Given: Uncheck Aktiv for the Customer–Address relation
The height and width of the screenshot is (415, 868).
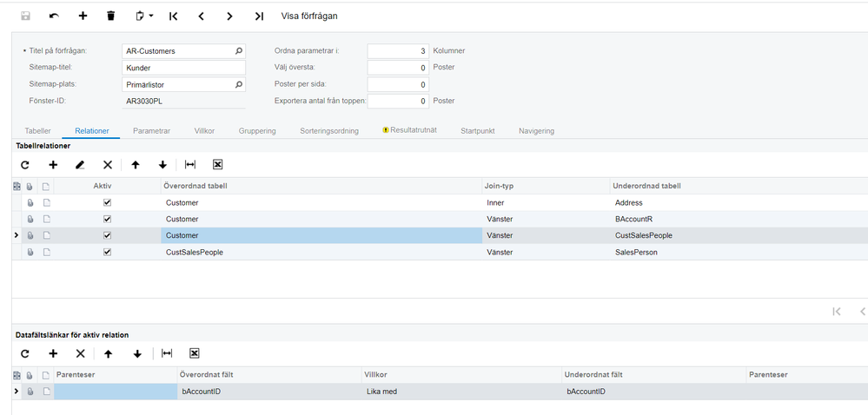Looking at the screenshot, I should tap(107, 202).
